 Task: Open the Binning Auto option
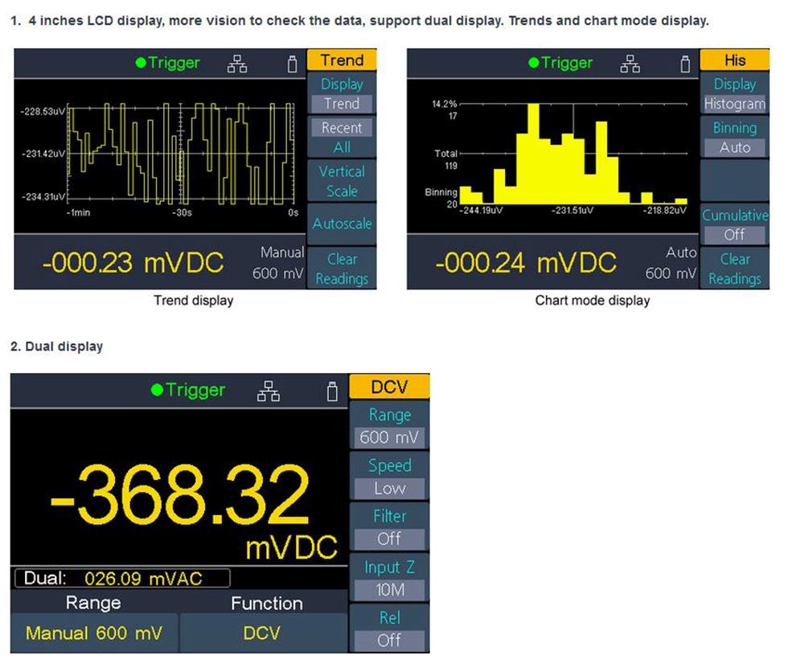[x=735, y=137]
